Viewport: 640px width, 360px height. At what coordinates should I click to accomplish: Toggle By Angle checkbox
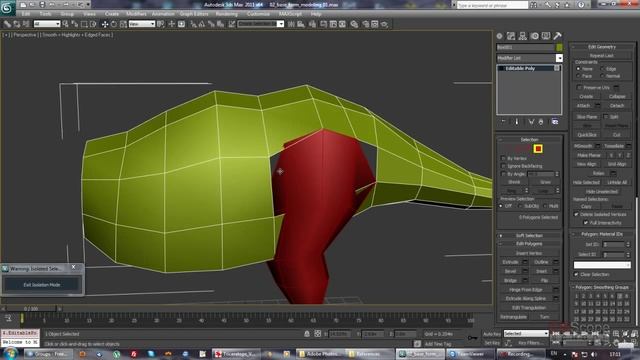coord(503,174)
